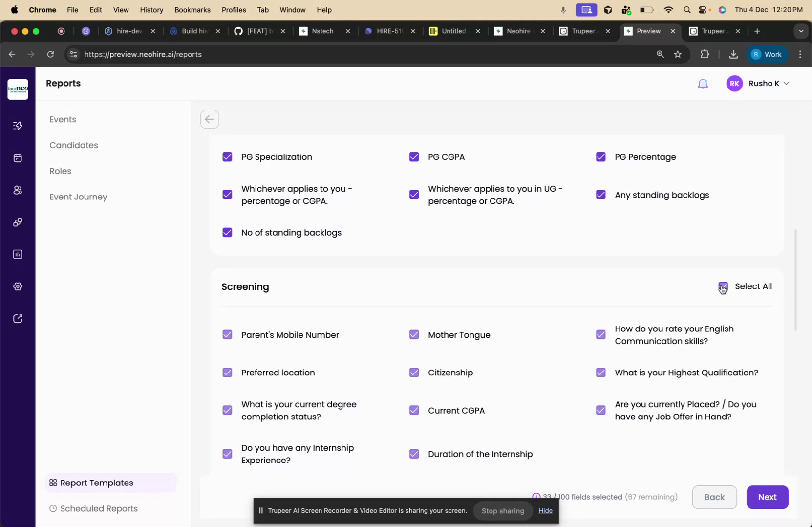Open the link/integrations icon in the sidebar
The height and width of the screenshot is (527, 812).
coord(18,221)
